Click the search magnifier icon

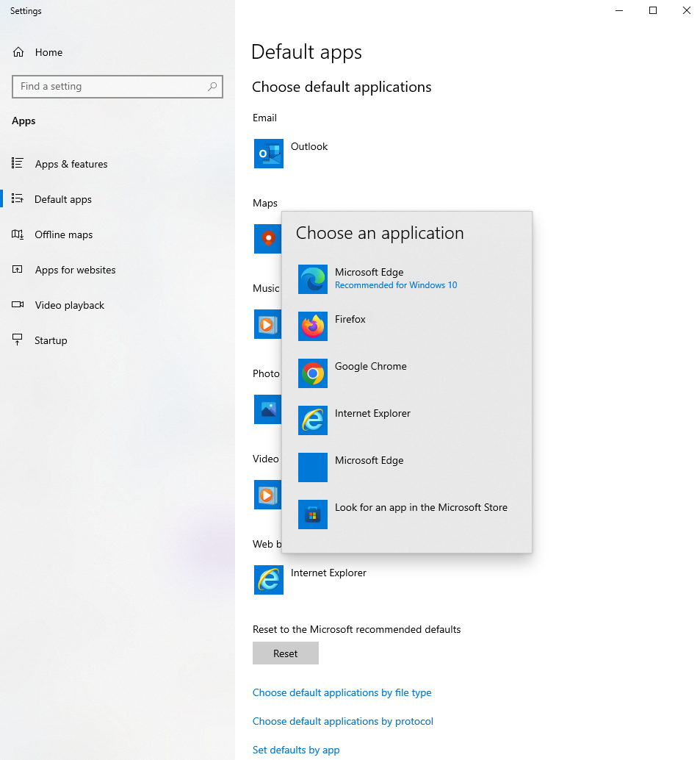[212, 86]
